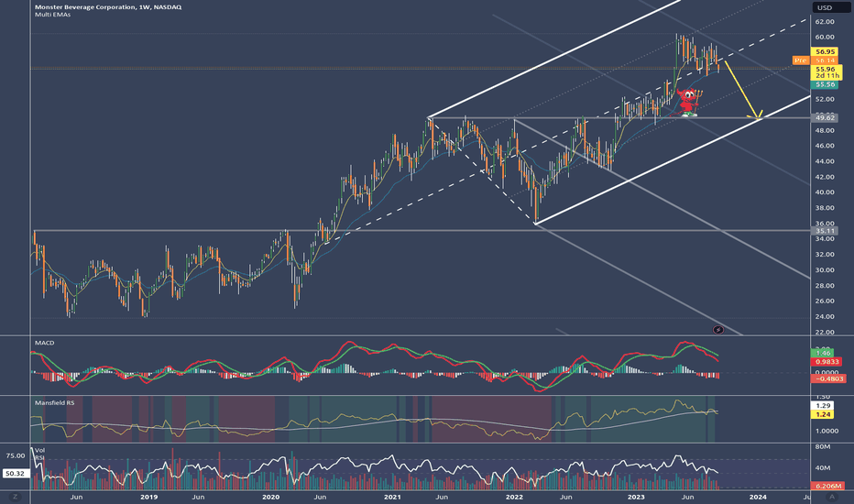Image resolution: width=854 pixels, height=504 pixels.
Task: Select the Vol indicator label
Action: 39,451
